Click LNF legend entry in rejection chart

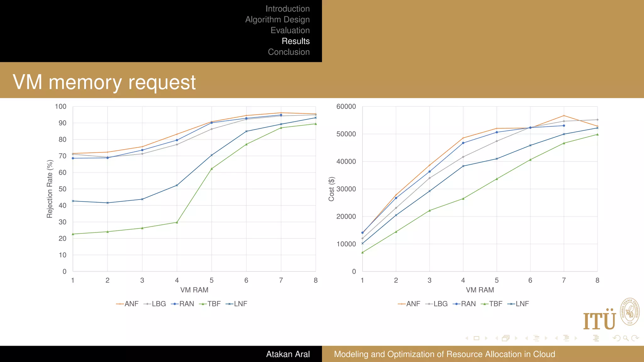(x=236, y=304)
